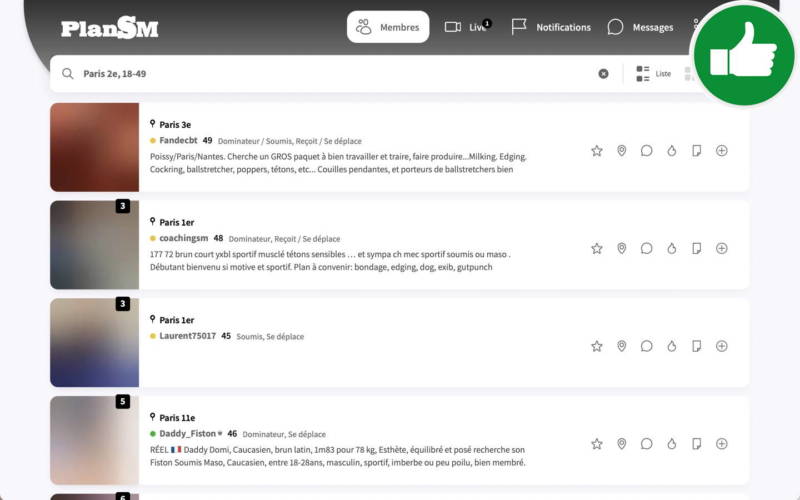The image size is (800, 500).
Task: Click the magnifying glass search icon
Action: [x=68, y=74]
